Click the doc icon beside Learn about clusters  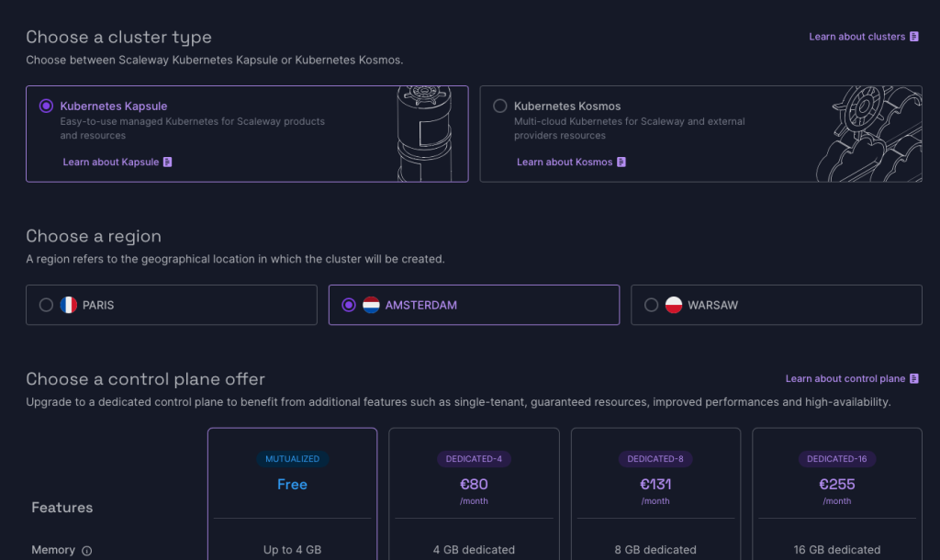914,37
